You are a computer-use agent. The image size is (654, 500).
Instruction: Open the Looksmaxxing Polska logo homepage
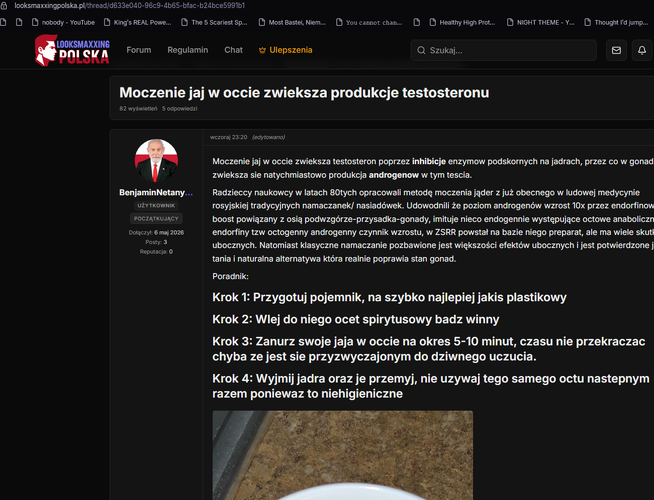tap(72, 50)
